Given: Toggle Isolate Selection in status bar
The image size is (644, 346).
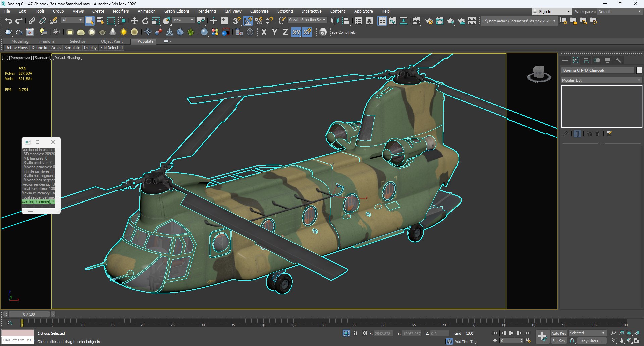Looking at the screenshot, I should coord(346,333).
